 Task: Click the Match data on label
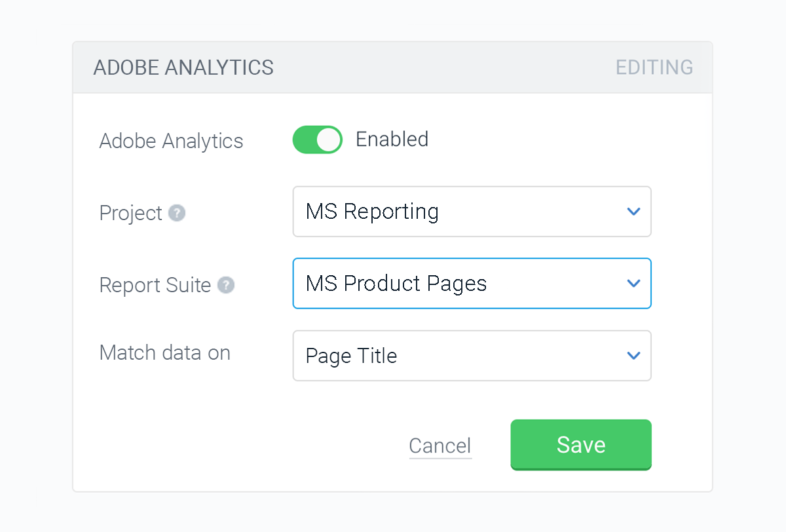click(x=165, y=352)
